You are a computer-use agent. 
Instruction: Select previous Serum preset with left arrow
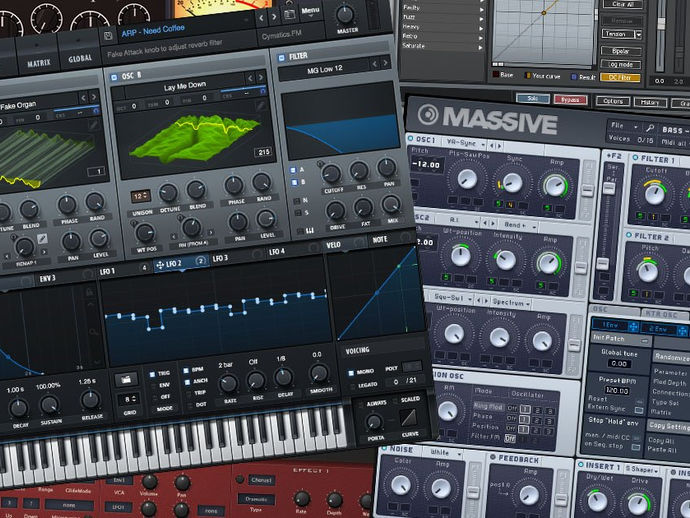pyautogui.click(x=261, y=18)
